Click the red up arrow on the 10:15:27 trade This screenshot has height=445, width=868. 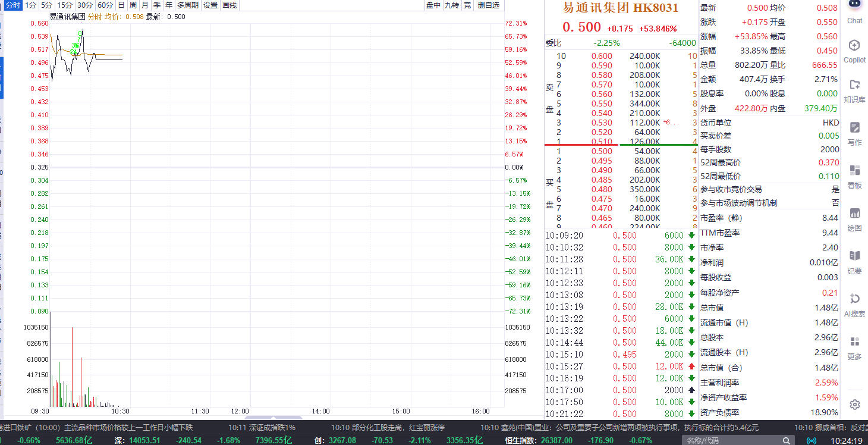(x=691, y=366)
